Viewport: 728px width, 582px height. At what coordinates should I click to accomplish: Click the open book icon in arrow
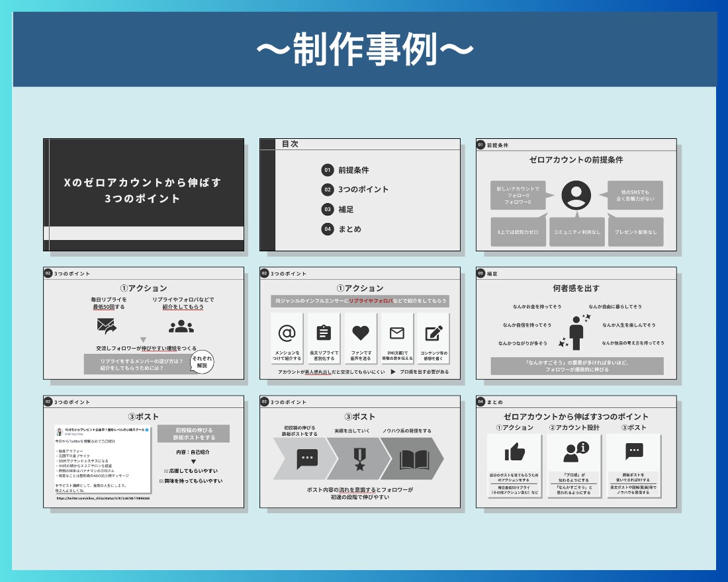pos(414,460)
